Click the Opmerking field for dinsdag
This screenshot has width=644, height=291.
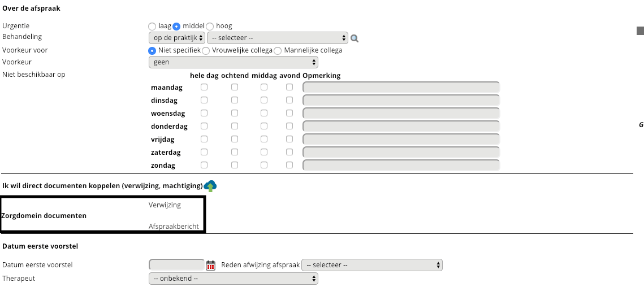point(401,100)
